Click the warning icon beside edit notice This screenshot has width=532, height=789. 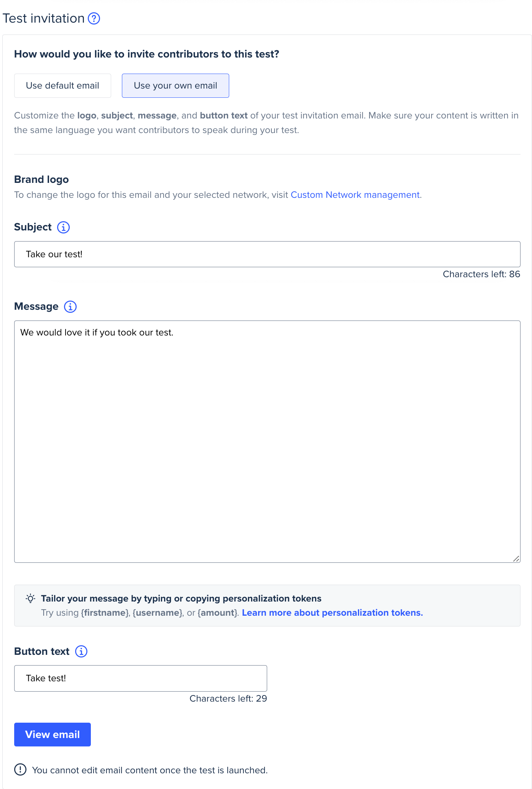20,769
